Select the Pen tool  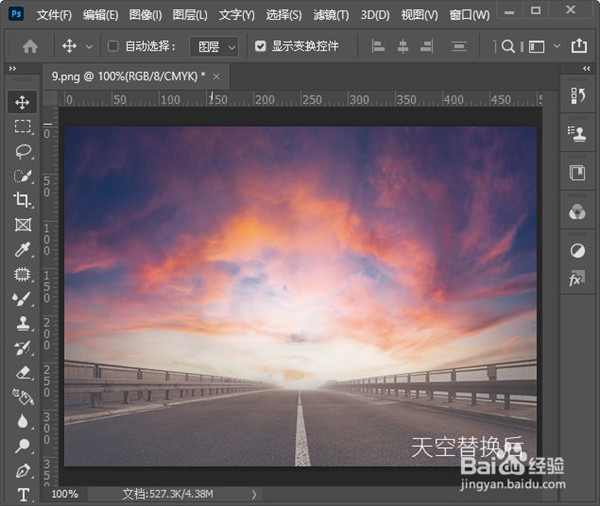click(22, 470)
